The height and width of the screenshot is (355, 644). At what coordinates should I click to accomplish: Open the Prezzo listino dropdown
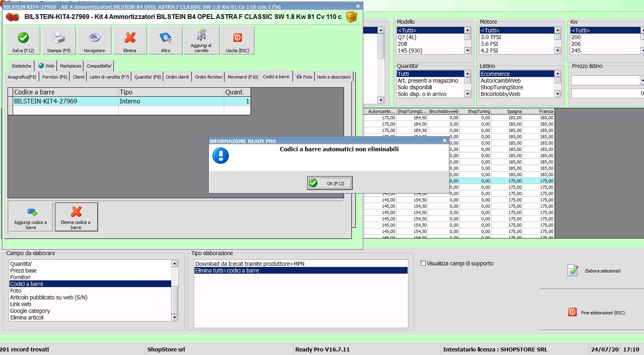642,81
